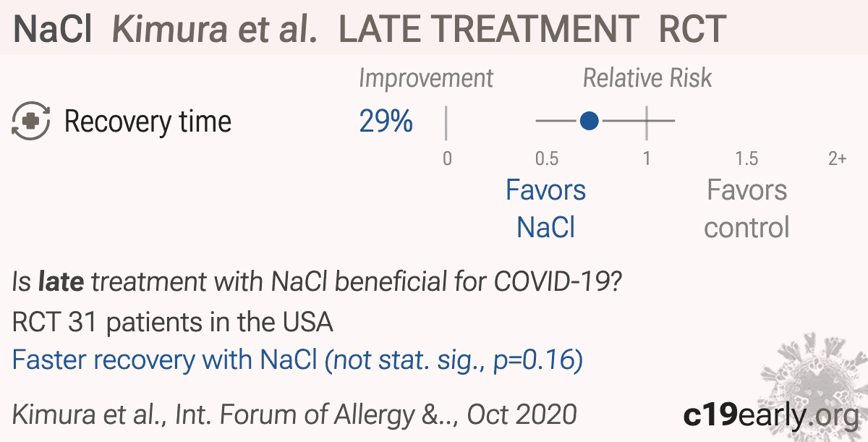Screen dimensions: 868x442
Task: Click the 'Recovery time' label
Action: (148, 122)
